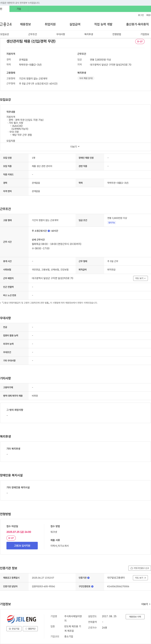Screen dimensions: 151x644
Task: Click the 고용24 logo
Action: [x=6, y=24]
